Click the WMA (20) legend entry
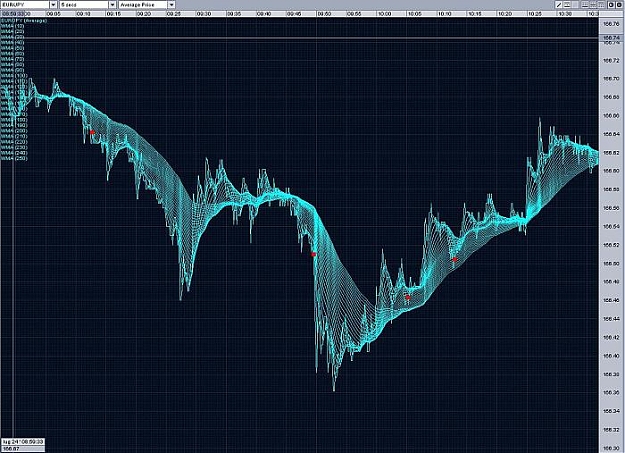Screen dimensions: 625x453 [x=13, y=32]
